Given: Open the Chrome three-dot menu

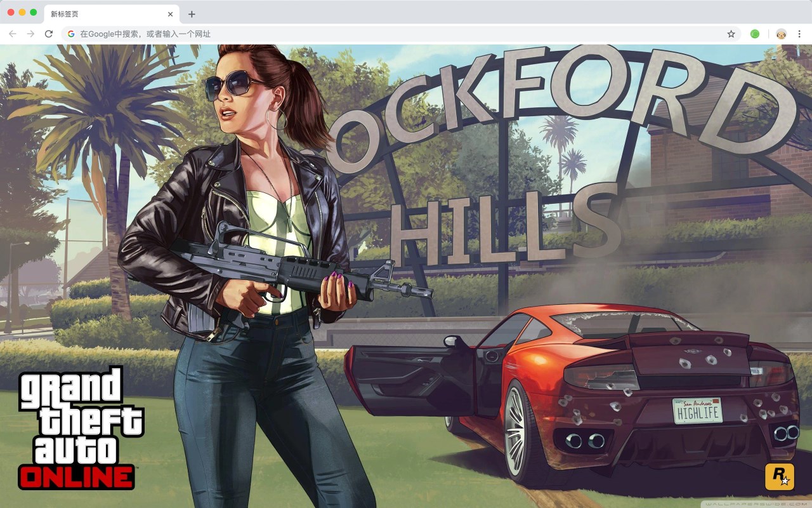Looking at the screenshot, I should point(800,34).
